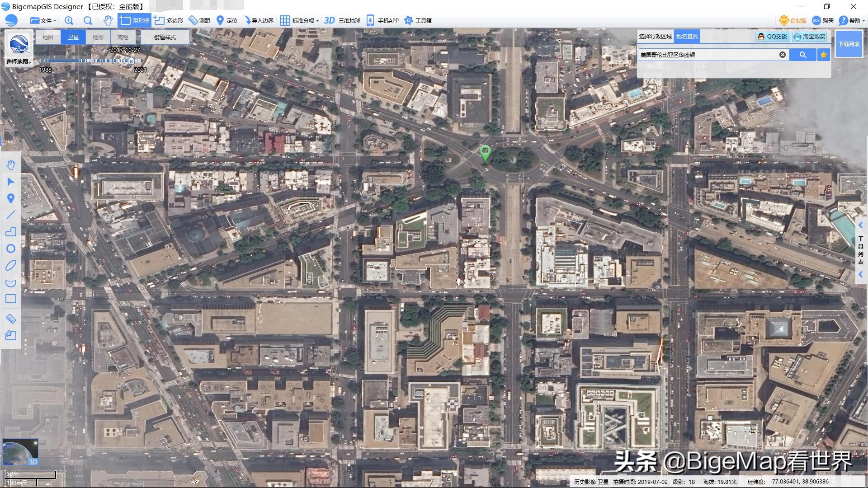Switch to the 卫星 satellite layer tab

[73, 37]
